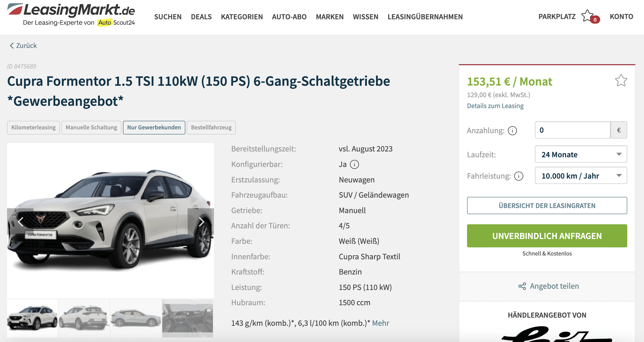Click 'Benzin' Kraftstoff value

pyautogui.click(x=350, y=272)
